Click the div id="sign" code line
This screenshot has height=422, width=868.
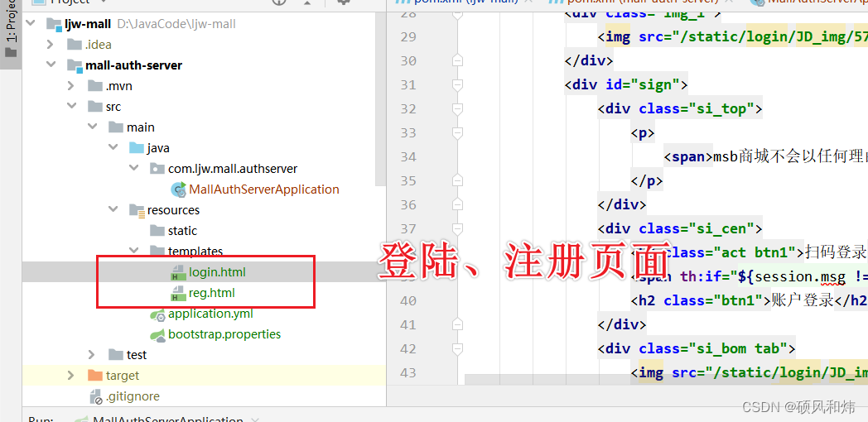coord(626,84)
